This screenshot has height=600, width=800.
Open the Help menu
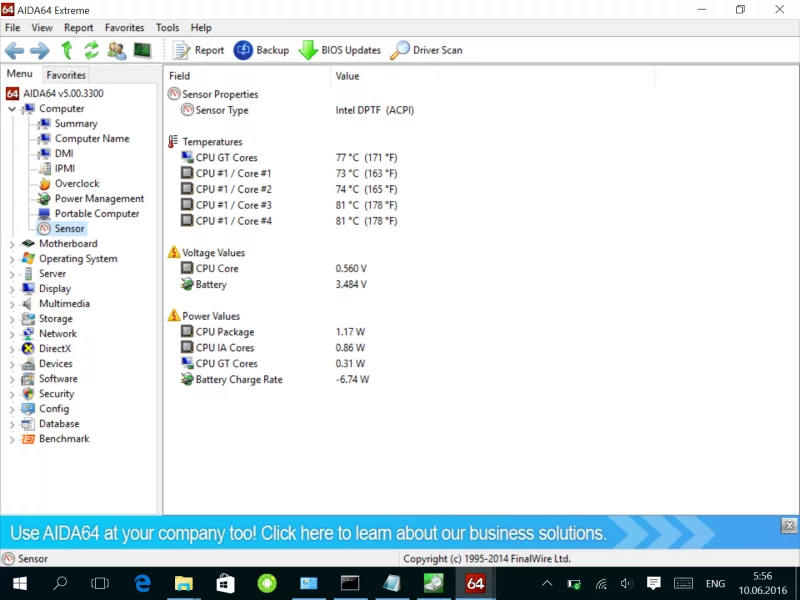click(201, 28)
